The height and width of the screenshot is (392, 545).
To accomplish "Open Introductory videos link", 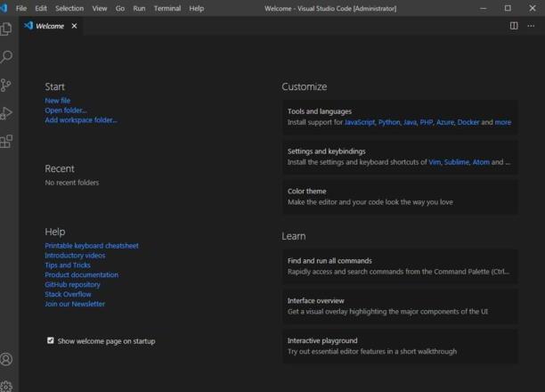I will pyautogui.click(x=75, y=256).
